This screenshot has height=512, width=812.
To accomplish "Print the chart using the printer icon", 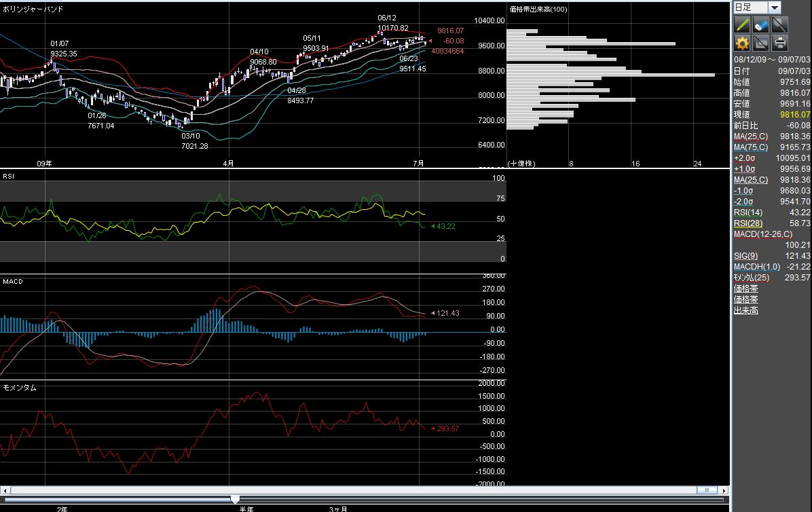I will click(779, 43).
